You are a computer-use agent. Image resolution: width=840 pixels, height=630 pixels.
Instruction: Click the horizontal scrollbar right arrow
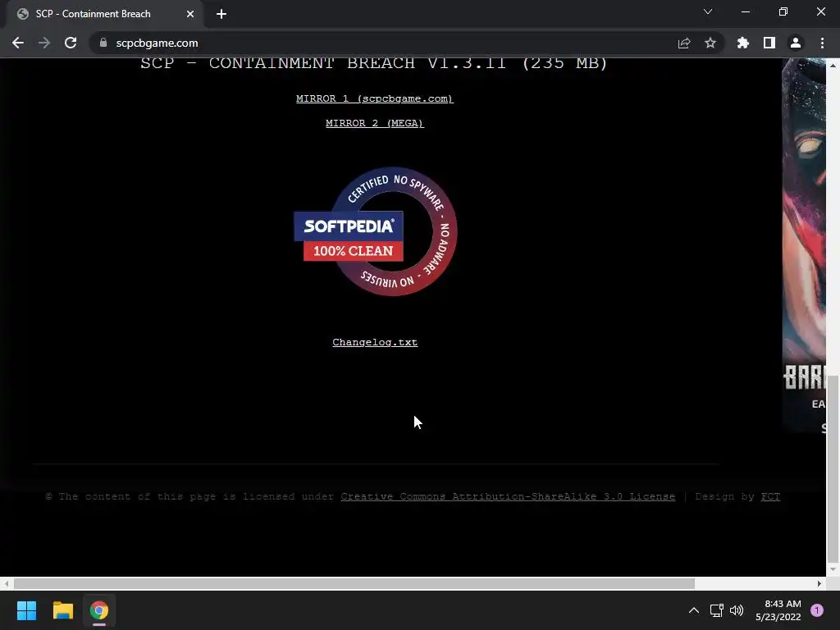(819, 583)
